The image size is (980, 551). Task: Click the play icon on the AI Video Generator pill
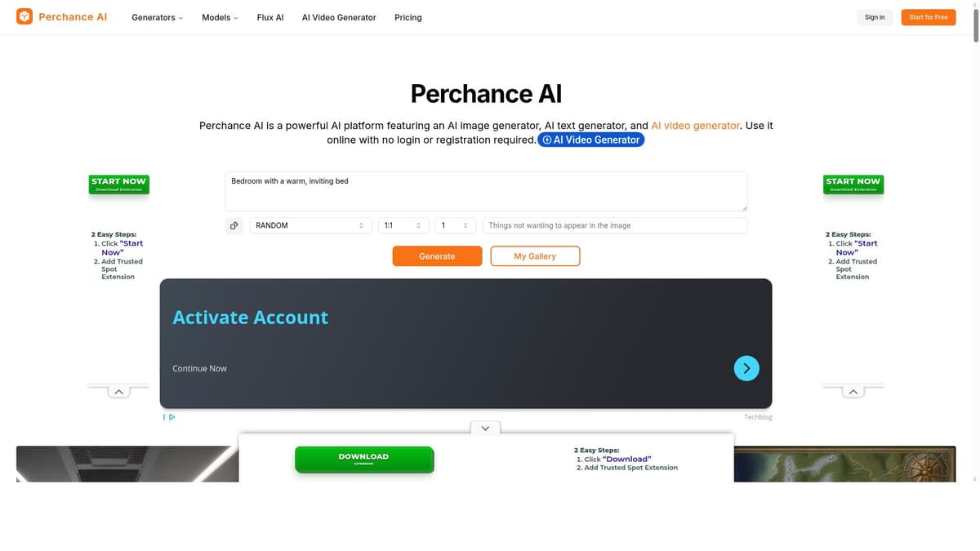546,140
